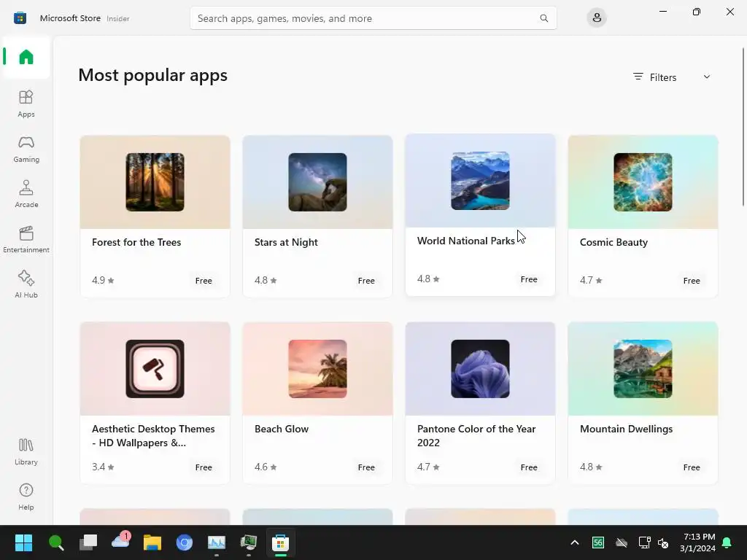747x560 pixels.
Task: Click Pantone Color of the Year 2022 title
Action: [x=476, y=436]
